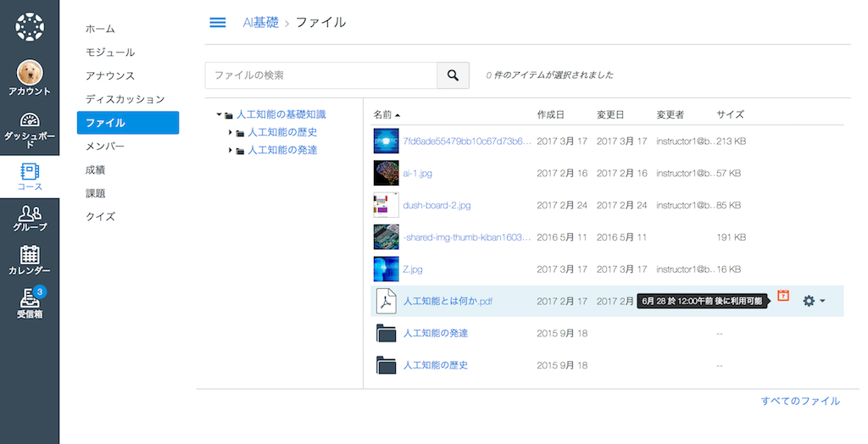This screenshot has height=444, width=868.
Task: Click thumbnail of 7fd6ade55479bb10c67d73b6 file
Action: tap(386, 142)
